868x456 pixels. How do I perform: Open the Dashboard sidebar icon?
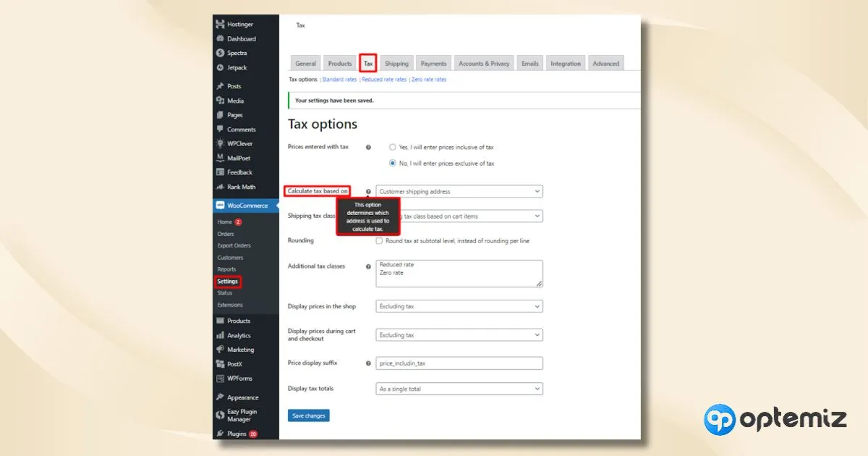[220, 38]
